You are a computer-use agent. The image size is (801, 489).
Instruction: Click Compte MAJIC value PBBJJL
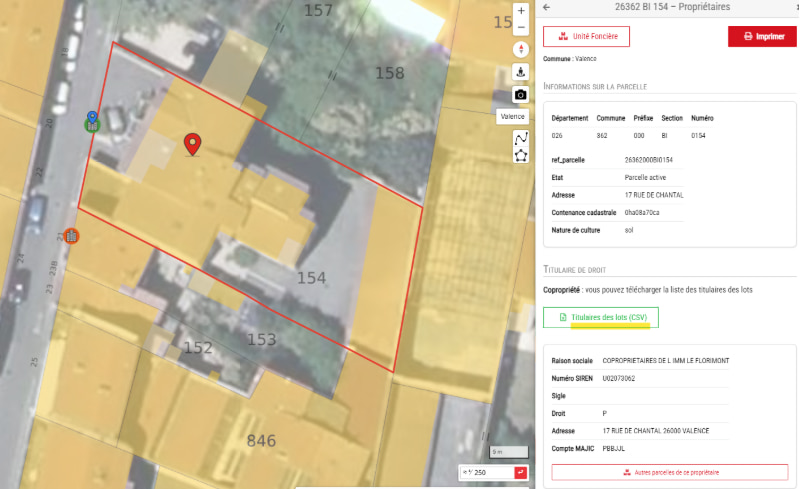point(614,449)
